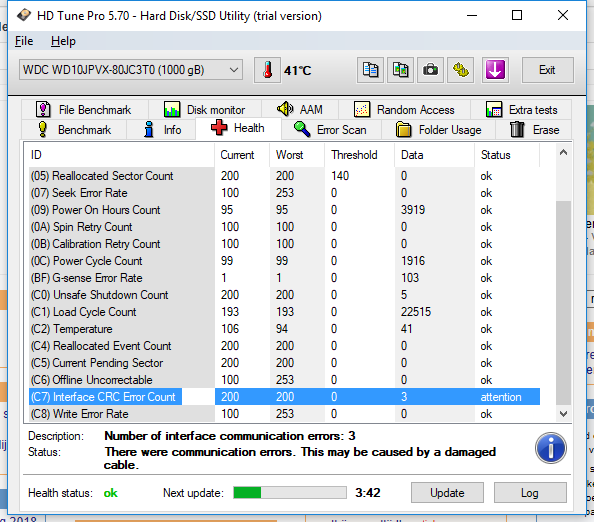Screen dimensions: 594x522
Task: Click the Log button
Action: point(530,492)
